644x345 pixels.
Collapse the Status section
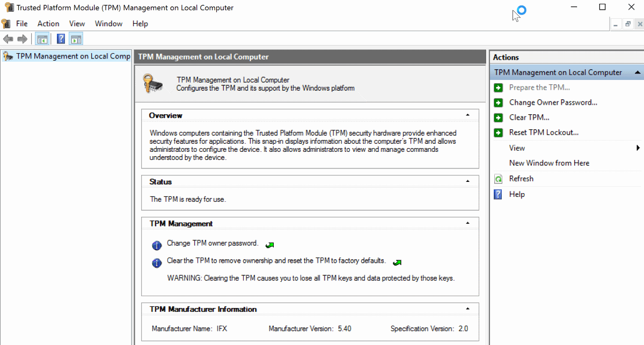[x=467, y=181]
